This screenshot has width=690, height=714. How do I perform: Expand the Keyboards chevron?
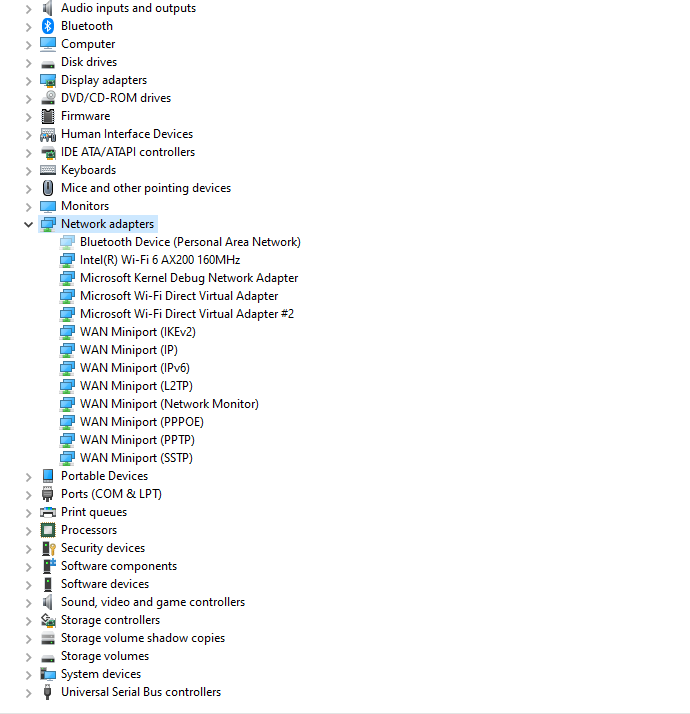point(28,171)
